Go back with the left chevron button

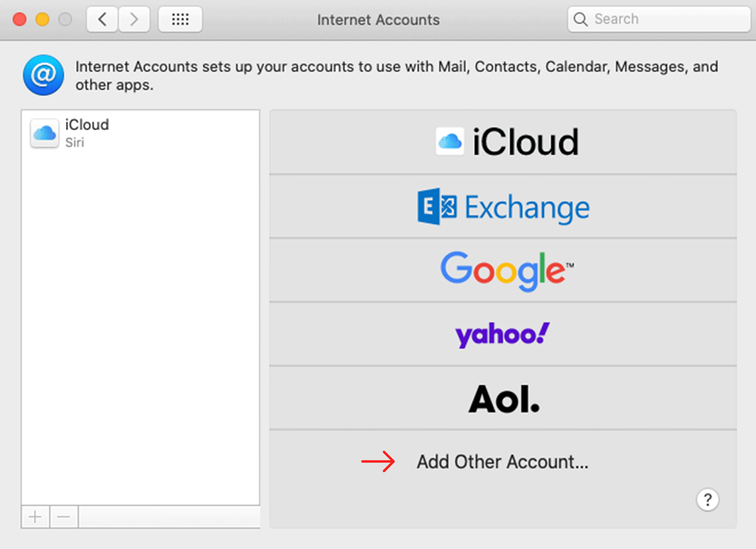103,20
